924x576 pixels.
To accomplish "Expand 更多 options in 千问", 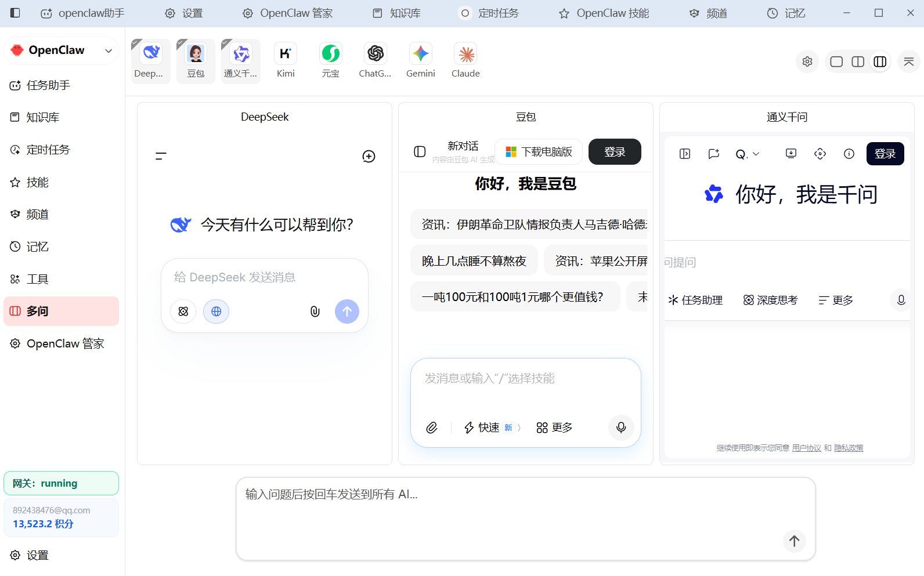I will point(836,300).
